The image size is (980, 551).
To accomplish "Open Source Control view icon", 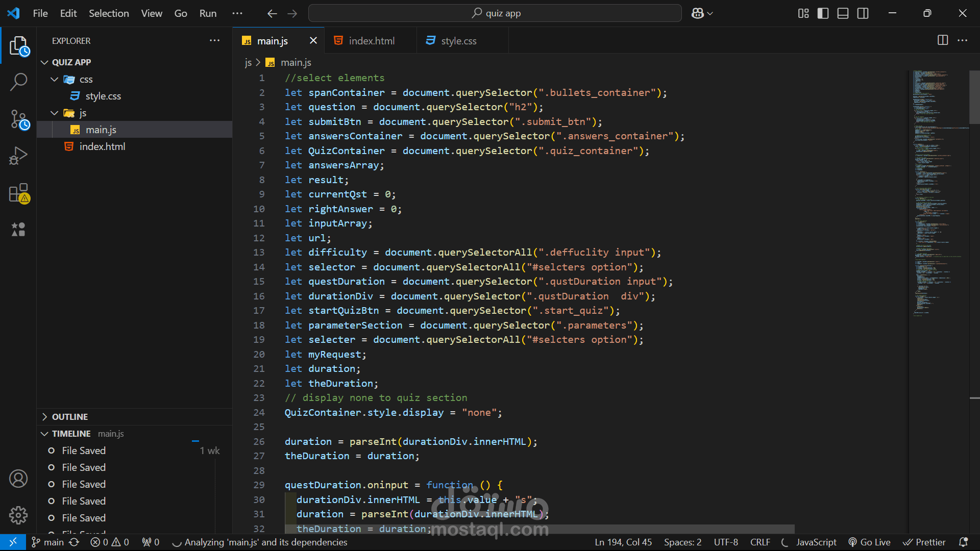I will pyautogui.click(x=18, y=120).
